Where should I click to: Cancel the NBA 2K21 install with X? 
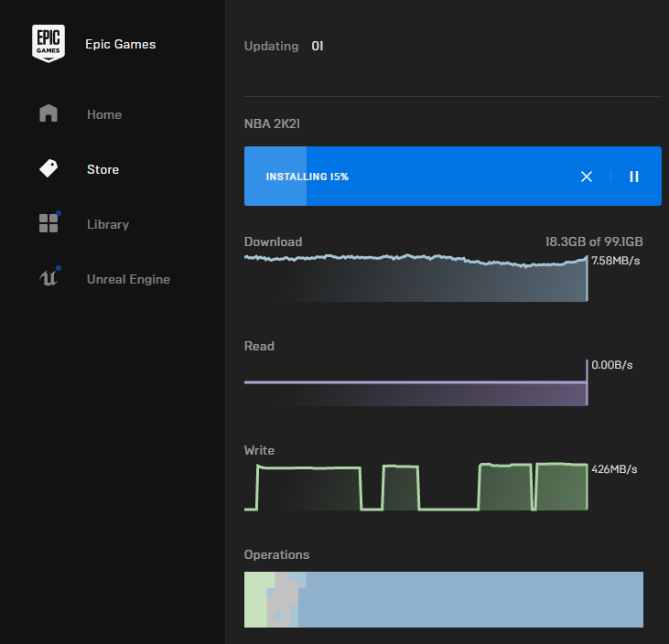(587, 177)
